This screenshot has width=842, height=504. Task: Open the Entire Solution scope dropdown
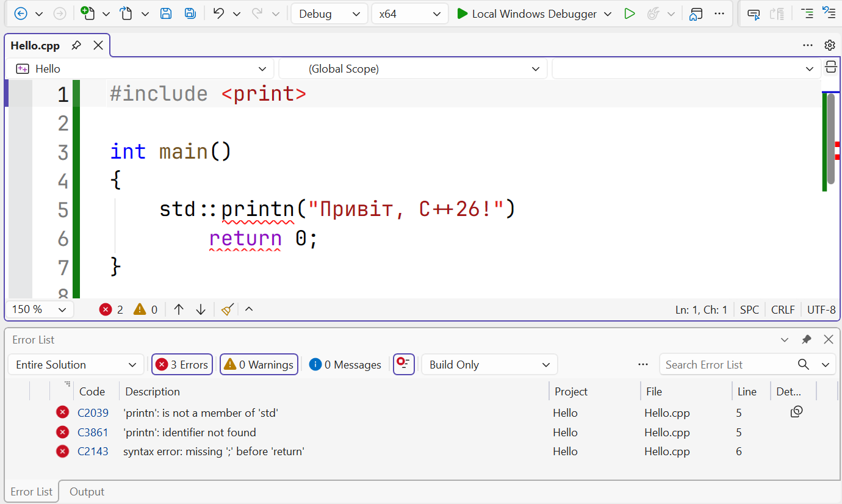coord(76,364)
